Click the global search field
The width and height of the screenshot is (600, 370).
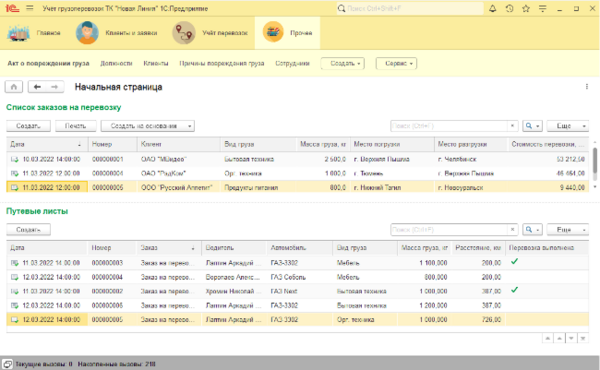(x=410, y=8)
